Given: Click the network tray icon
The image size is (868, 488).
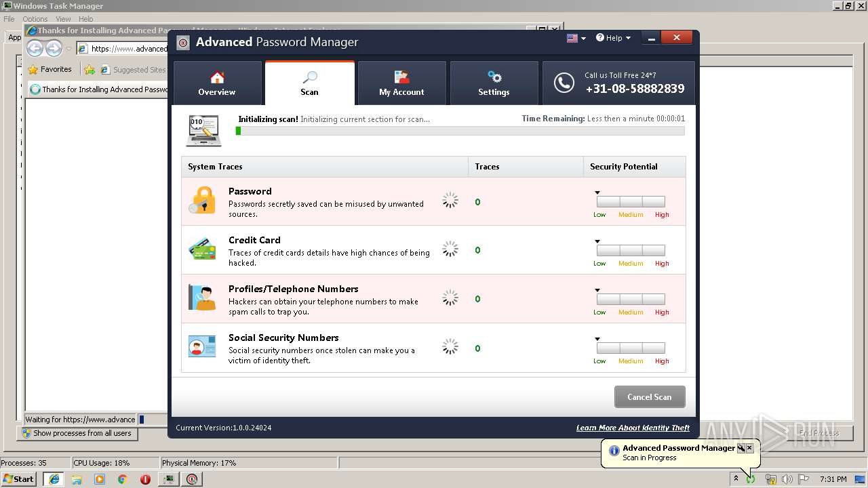Looking at the screenshot, I should (771, 479).
